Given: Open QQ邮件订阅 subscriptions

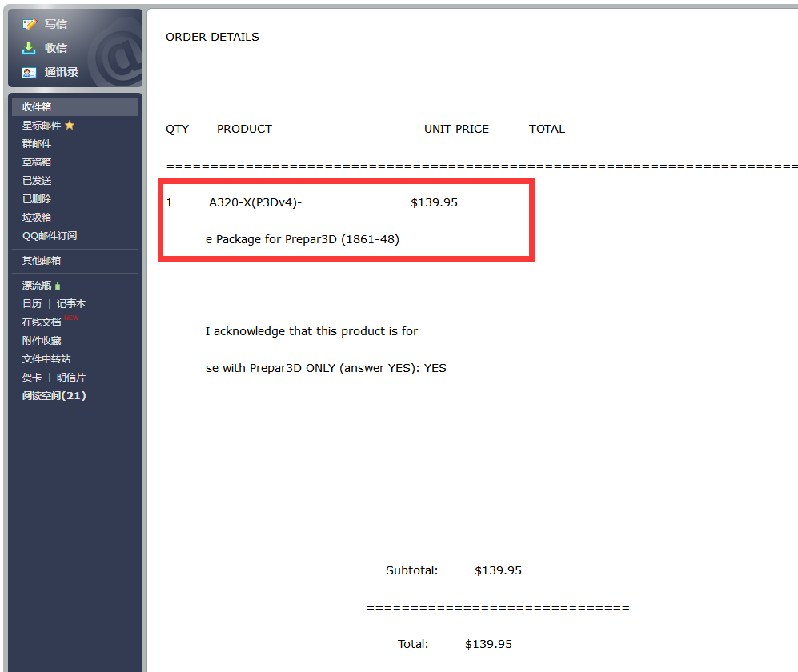Looking at the screenshot, I should tap(50, 236).
